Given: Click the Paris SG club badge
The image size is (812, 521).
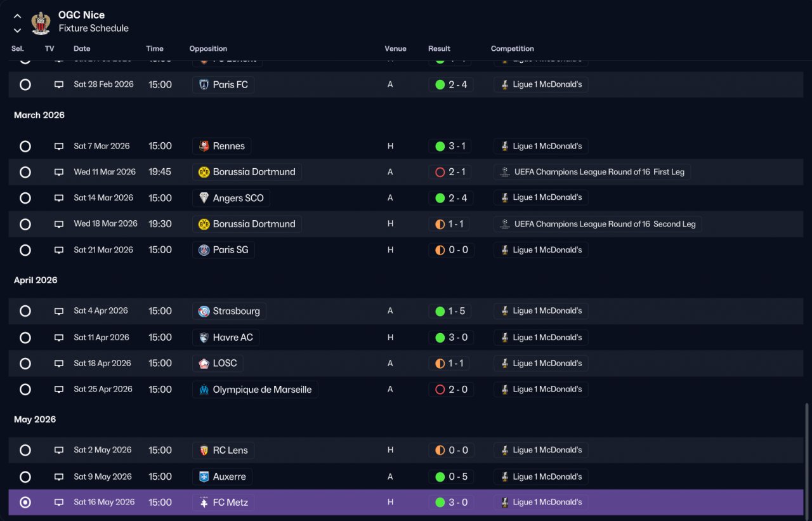Looking at the screenshot, I should (x=204, y=250).
